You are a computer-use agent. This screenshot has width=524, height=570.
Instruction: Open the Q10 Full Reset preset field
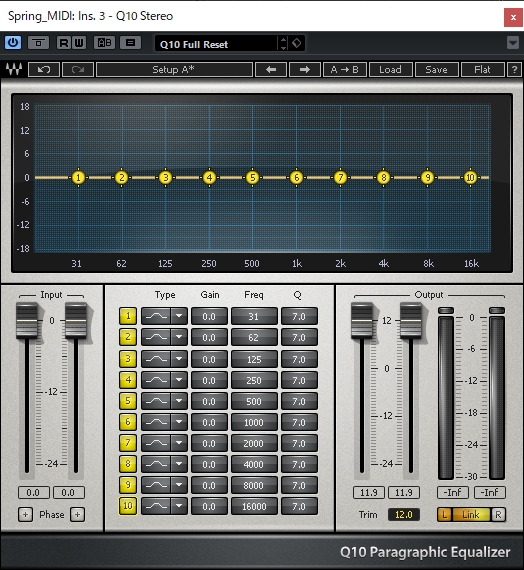216,44
